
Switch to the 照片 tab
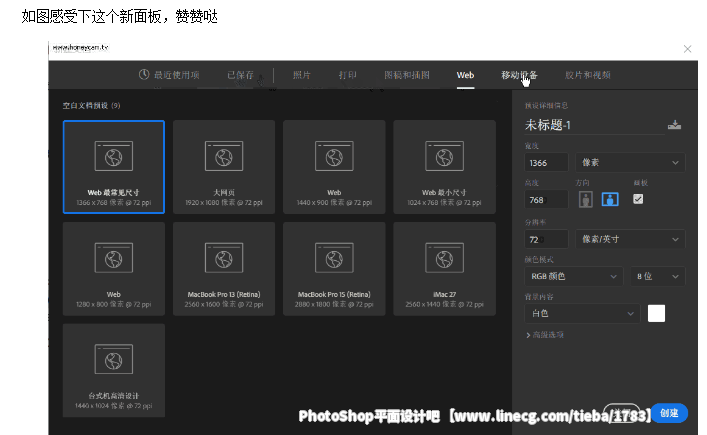click(x=302, y=75)
